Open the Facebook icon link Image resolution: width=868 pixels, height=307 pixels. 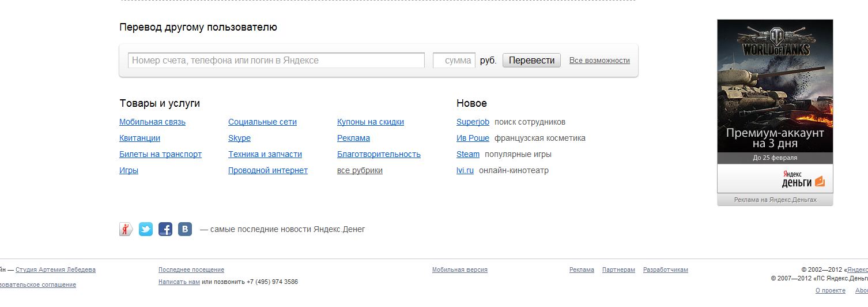(165, 230)
